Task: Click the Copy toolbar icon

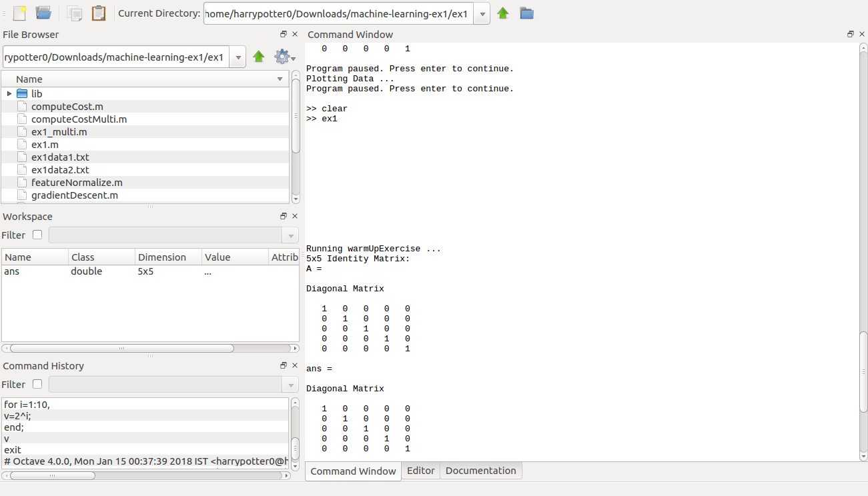Action: tap(74, 13)
